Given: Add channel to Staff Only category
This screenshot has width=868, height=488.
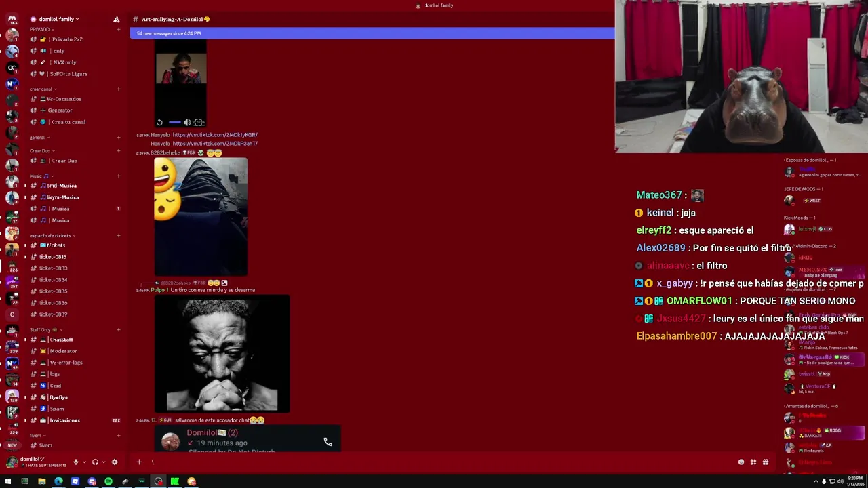Looking at the screenshot, I should (119, 330).
